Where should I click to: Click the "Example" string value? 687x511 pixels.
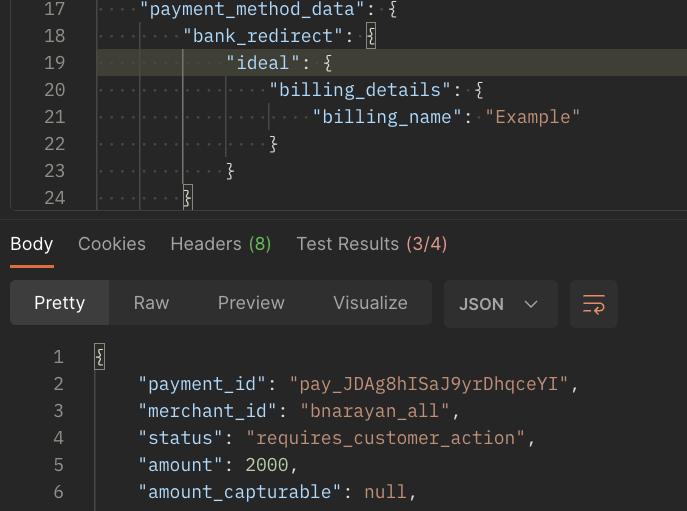tap(533, 117)
